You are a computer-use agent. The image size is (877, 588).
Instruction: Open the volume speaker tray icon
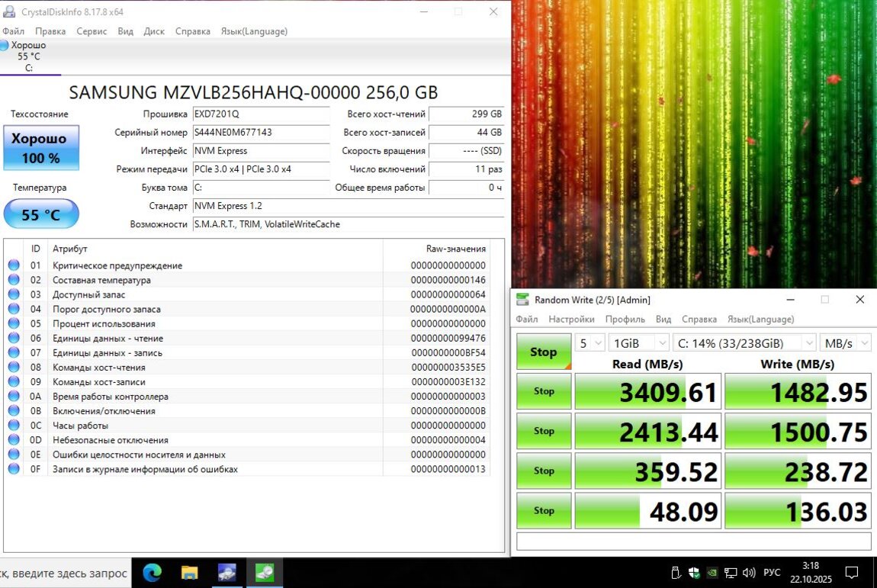point(749,572)
